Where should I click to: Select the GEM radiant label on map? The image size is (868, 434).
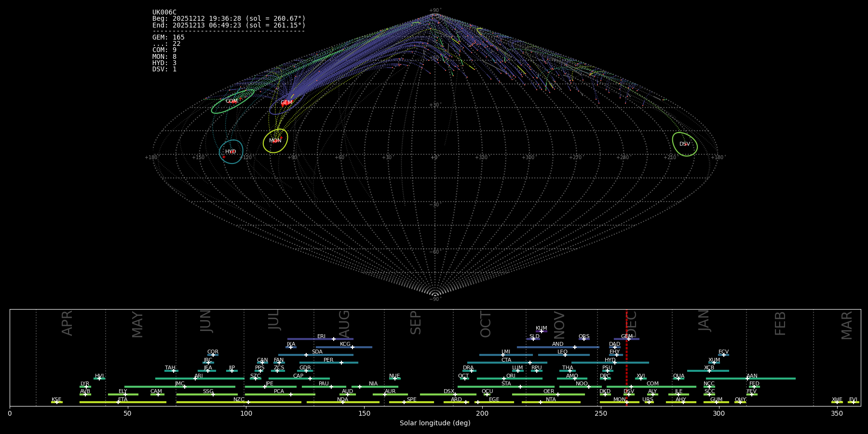coord(286,103)
